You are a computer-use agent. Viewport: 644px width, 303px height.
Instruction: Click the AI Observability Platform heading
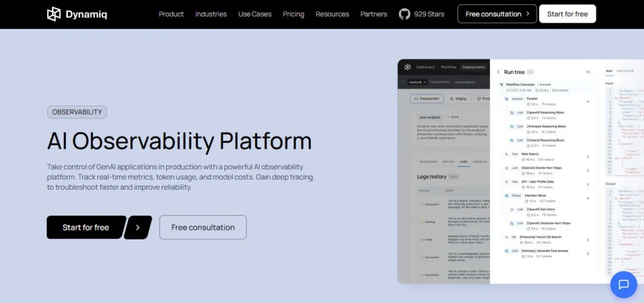(179, 140)
